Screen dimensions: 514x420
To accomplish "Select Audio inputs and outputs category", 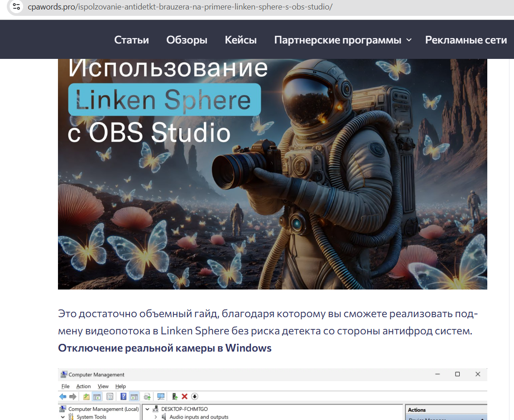I will [x=199, y=417].
